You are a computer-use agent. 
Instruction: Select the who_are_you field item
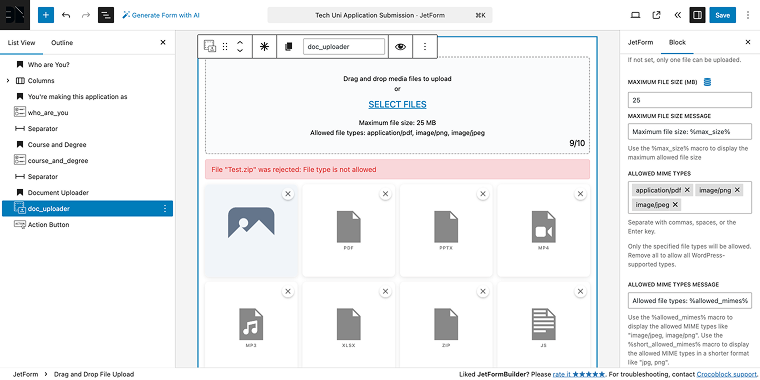pos(48,112)
